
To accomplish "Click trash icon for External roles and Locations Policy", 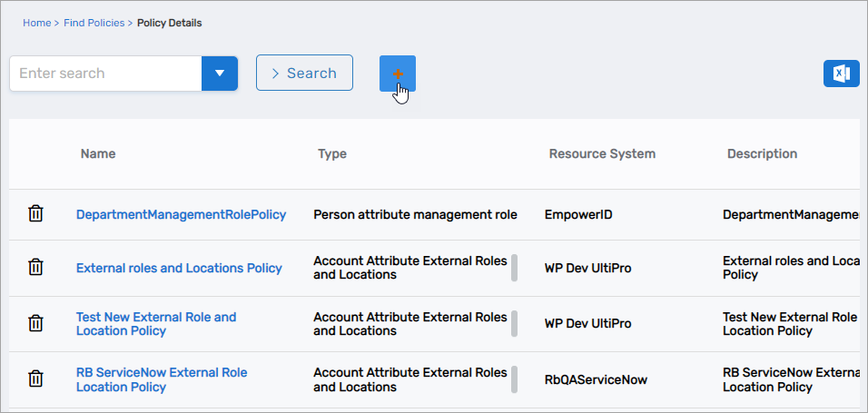I will [x=35, y=268].
